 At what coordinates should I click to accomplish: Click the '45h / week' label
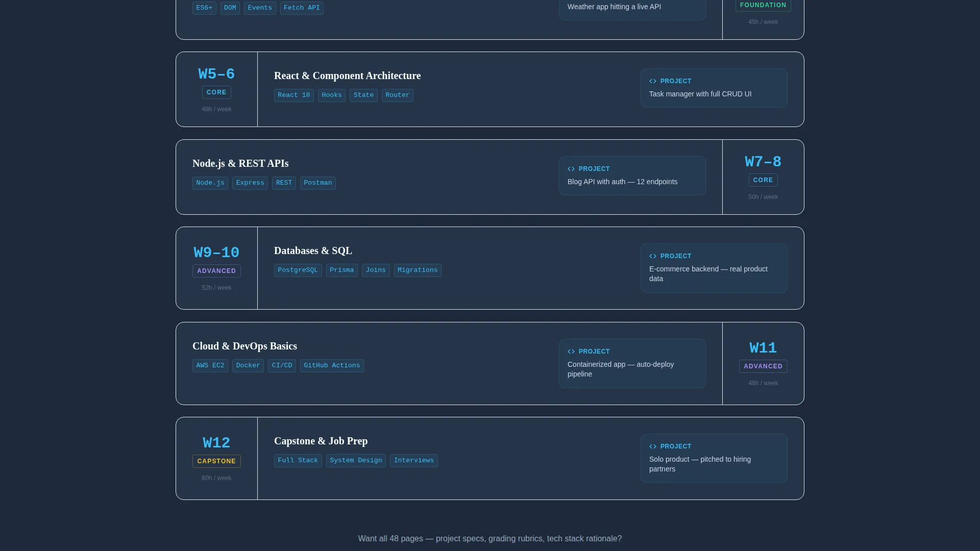[763, 22]
